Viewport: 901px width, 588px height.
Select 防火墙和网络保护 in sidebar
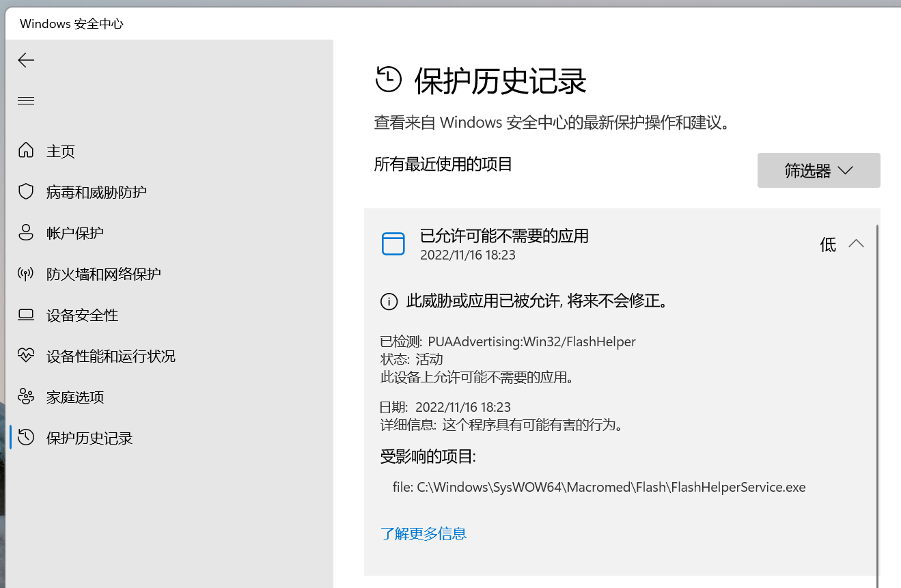coord(169,274)
